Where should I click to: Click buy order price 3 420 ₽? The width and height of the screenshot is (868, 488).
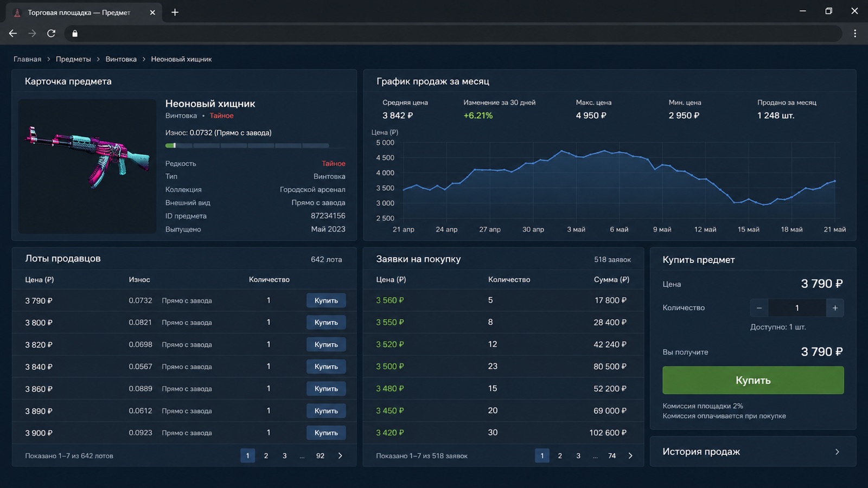coord(390,433)
